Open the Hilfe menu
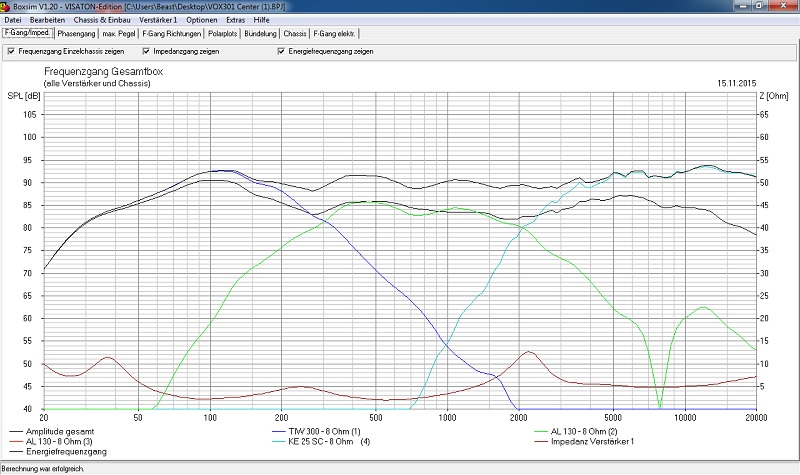The height and width of the screenshot is (475, 800). point(262,20)
